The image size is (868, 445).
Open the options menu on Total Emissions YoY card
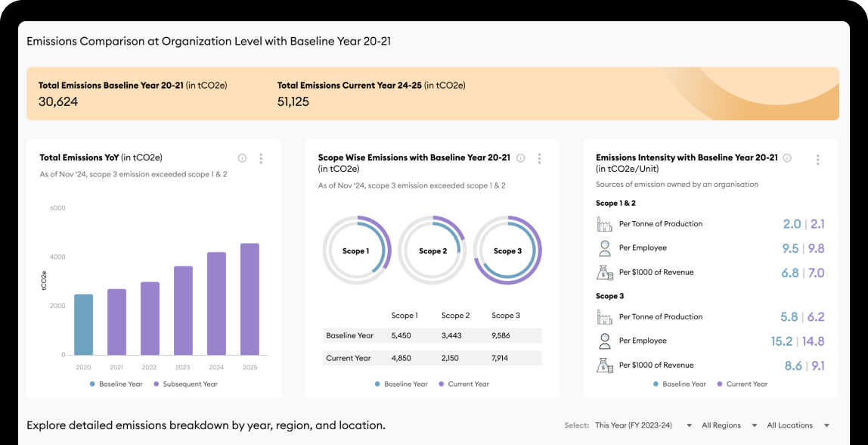[261, 158]
